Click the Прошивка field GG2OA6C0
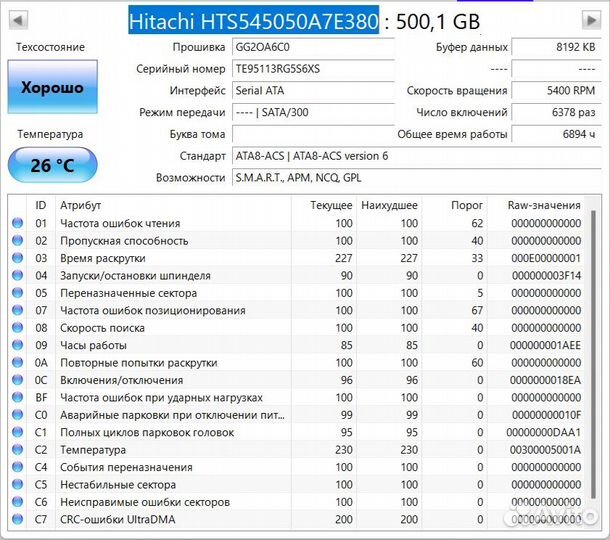 point(313,47)
